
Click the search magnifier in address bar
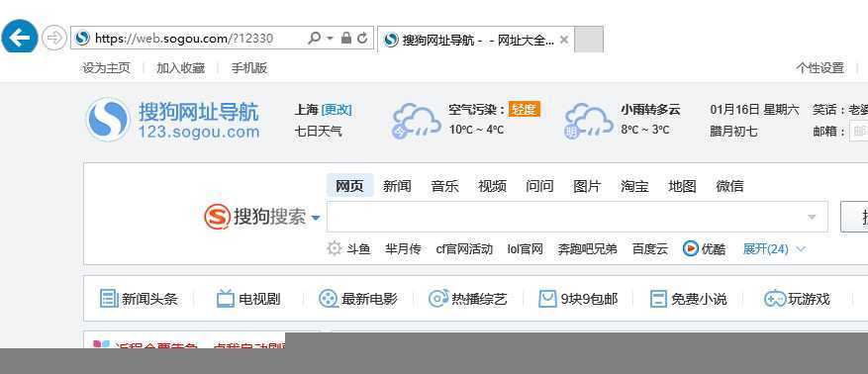(x=314, y=39)
